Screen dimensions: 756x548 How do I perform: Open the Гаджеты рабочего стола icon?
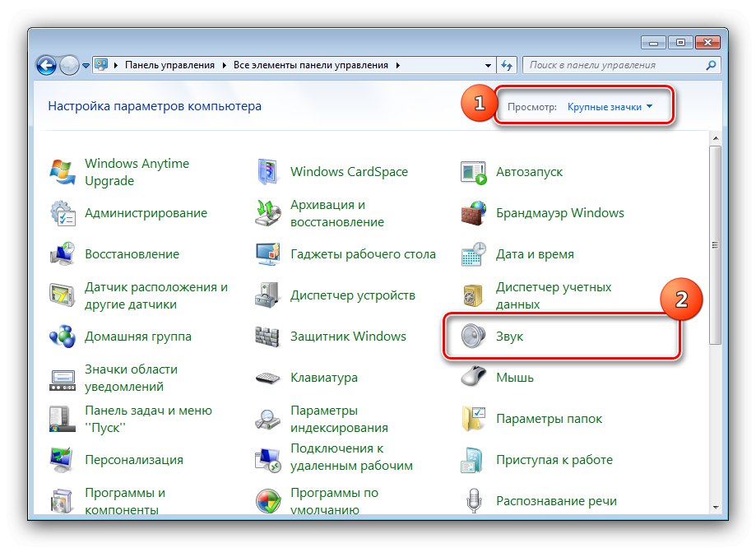268,254
